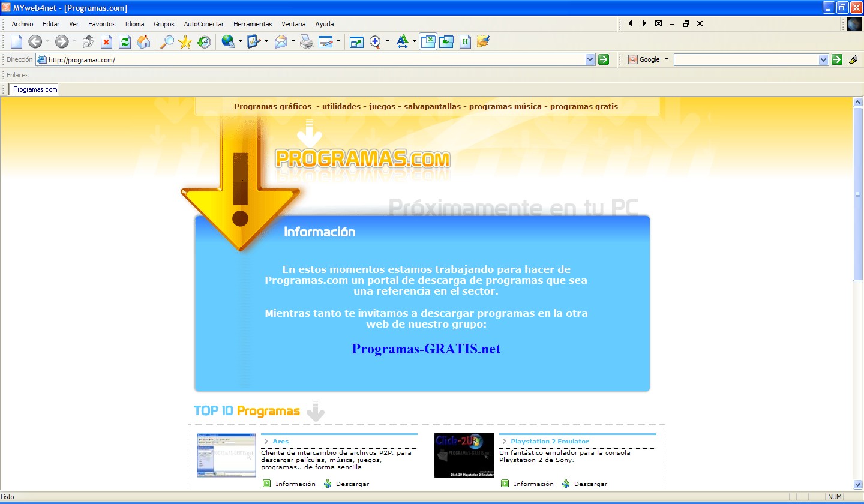Click the edit window pencil icon
864x504 pixels.
(326, 42)
